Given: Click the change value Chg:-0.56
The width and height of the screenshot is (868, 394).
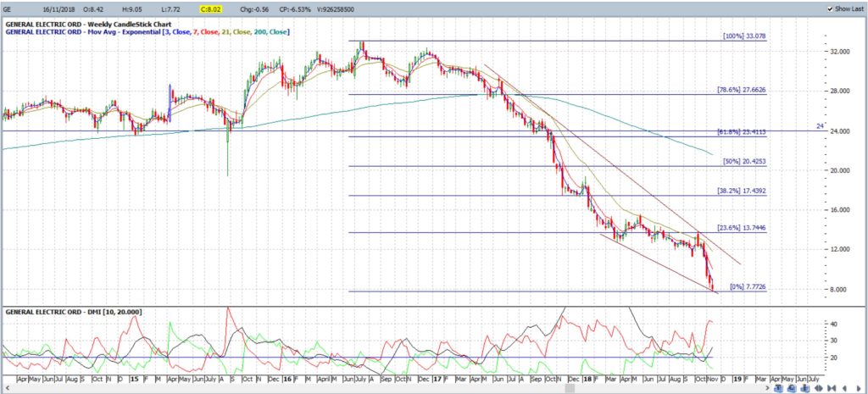Looking at the screenshot, I should pos(256,9).
